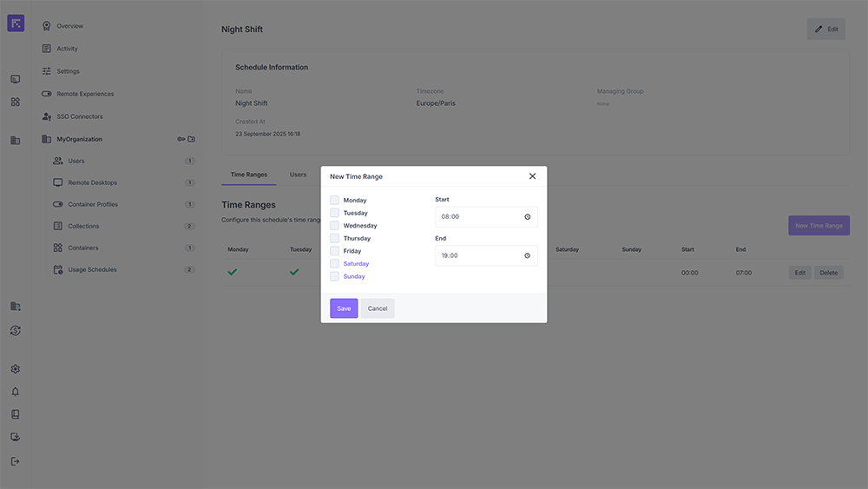Open the settings gear icon in left rail
Image resolution: width=868 pixels, height=489 pixels.
15,369
